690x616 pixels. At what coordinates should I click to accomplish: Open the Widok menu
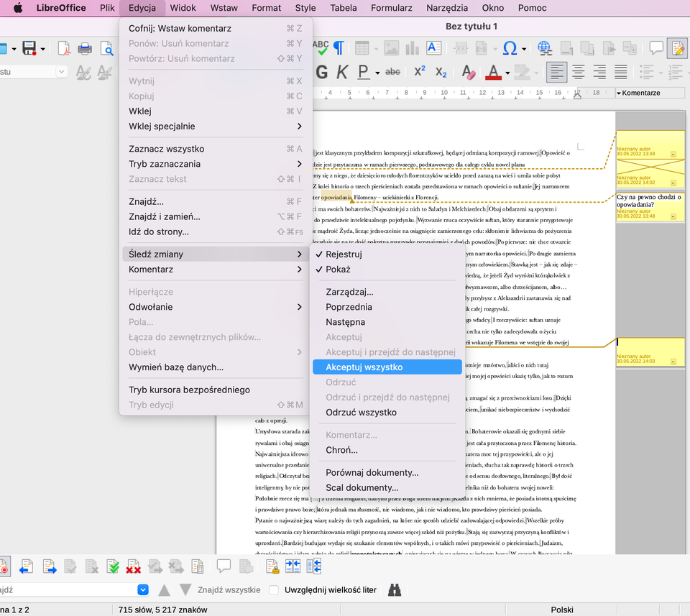point(183,8)
